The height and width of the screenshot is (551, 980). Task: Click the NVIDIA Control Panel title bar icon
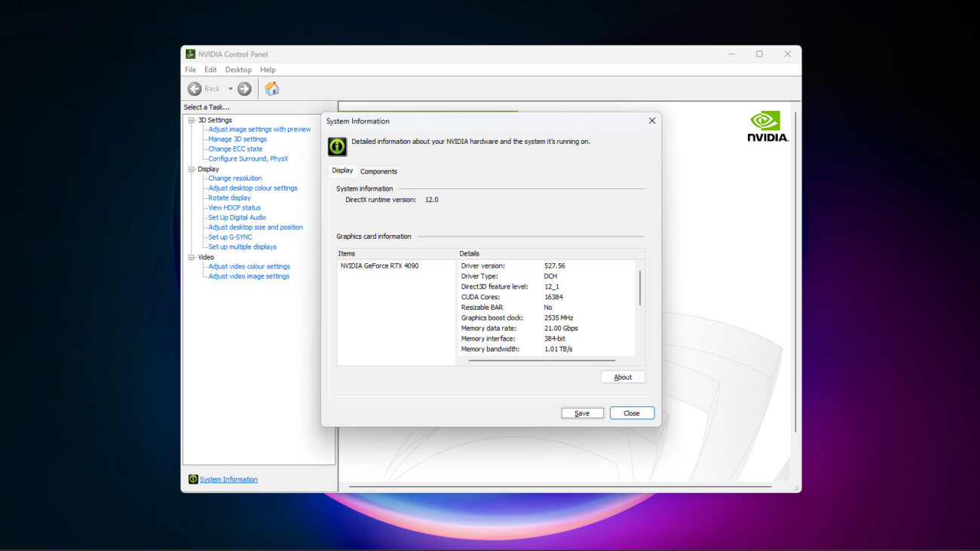pyautogui.click(x=190, y=54)
